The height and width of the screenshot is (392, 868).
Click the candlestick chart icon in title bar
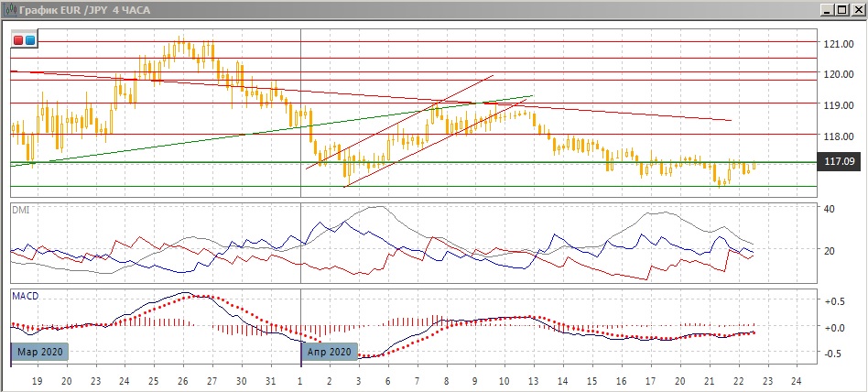[x=9, y=10]
